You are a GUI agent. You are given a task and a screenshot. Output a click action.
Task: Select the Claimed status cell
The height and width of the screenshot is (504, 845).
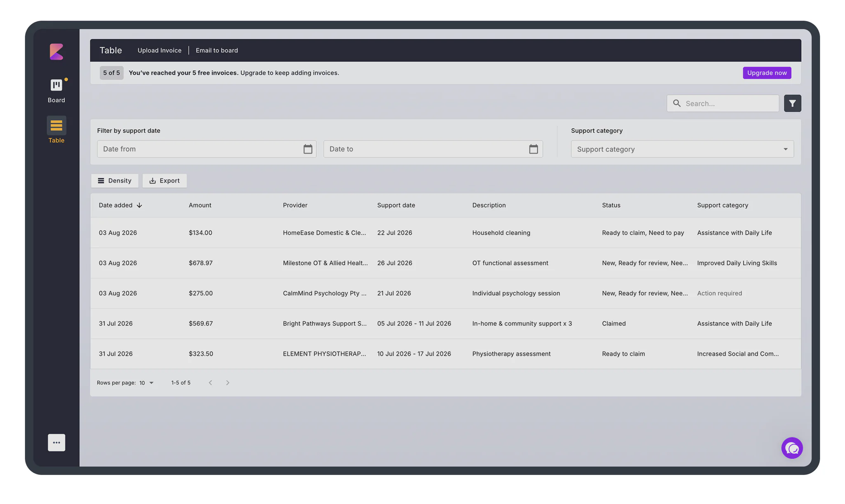click(614, 324)
